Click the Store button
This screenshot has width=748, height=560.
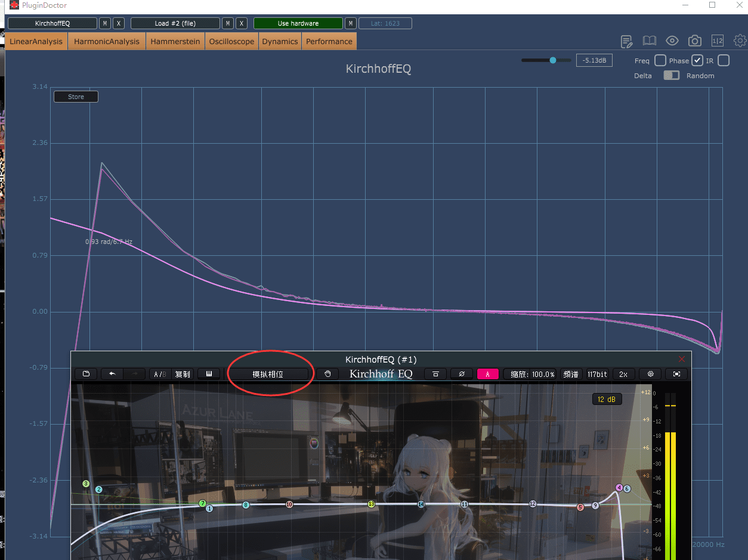pyautogui.click(x=76, y=97)
